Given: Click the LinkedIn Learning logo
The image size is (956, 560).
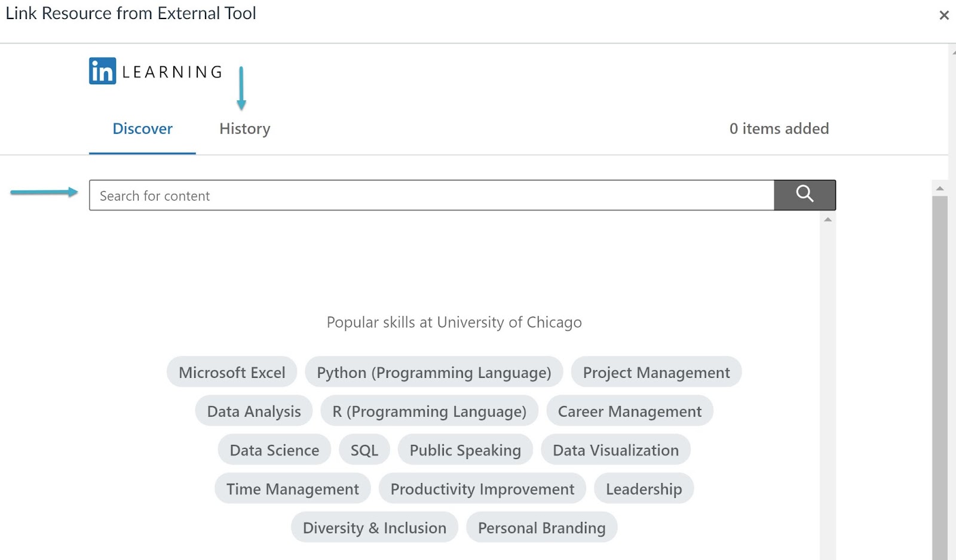Looking at the screenshot, I should pyautogui.click(x=155, y=71).
